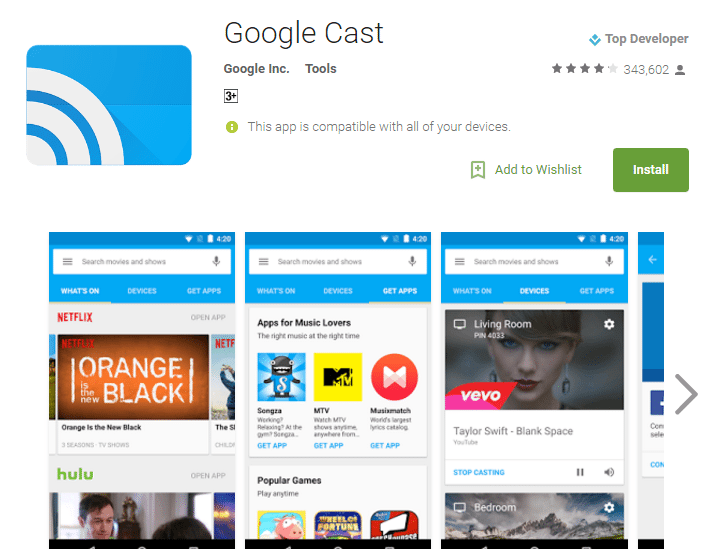Click the volume speaker icon beside pause
705x557 pixels.
tap(609, 472)
